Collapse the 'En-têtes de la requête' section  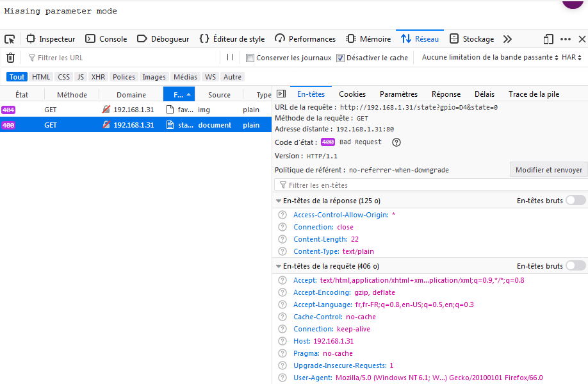[x=278, y=266]
